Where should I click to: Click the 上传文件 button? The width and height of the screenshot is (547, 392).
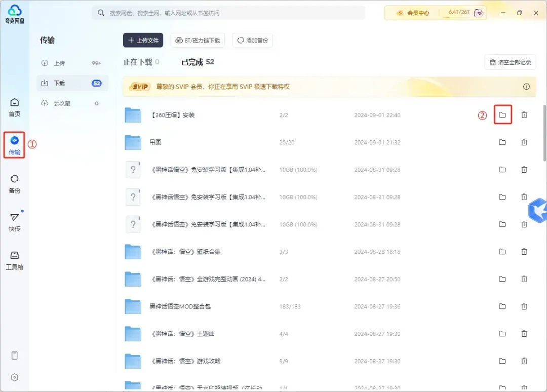(143, 40)
